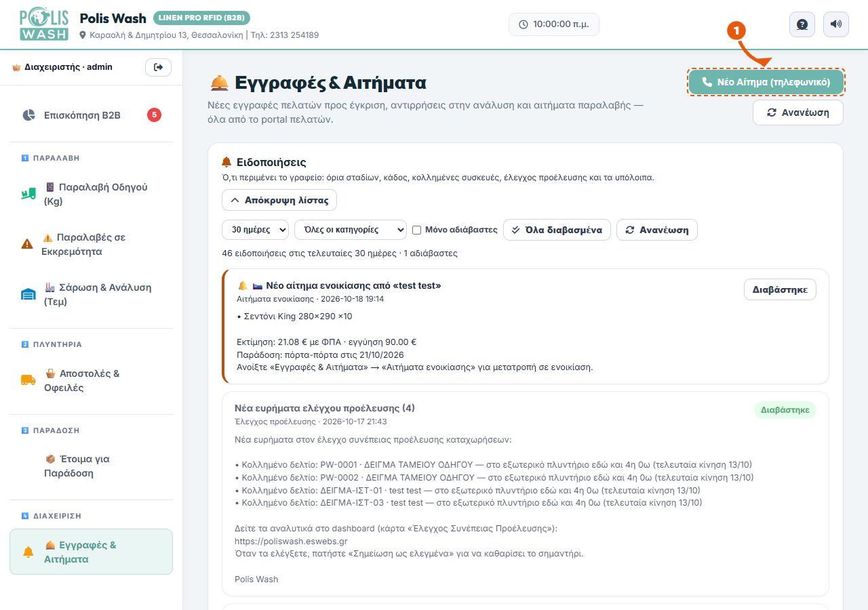Click the warehouse icon for Σάρωση & Ανάλυση
The height and width of the screenshot is (610, 868).
pos(28,295)
